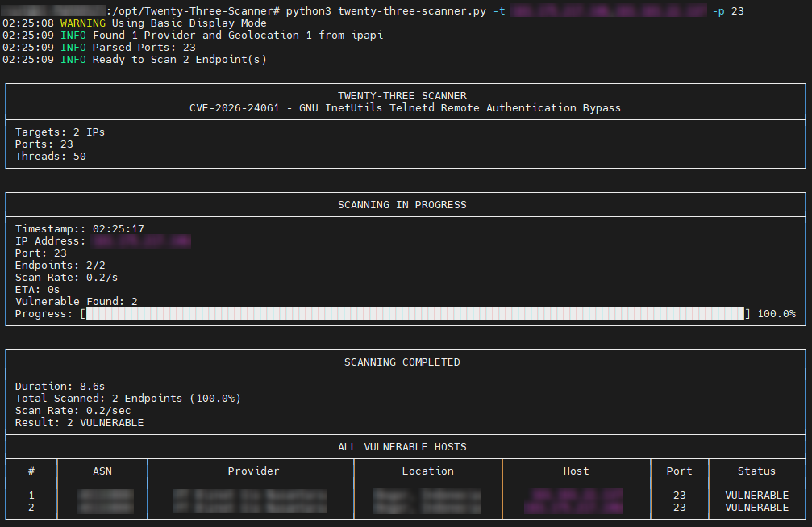Click 'Result: 2 VULNERABLE' line
The height and width of the screenshot is (527, 812).
[x=79, y=422]
